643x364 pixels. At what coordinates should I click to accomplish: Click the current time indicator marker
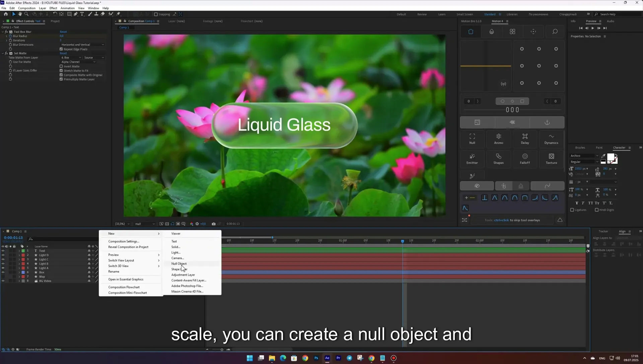tap(403, 241)
